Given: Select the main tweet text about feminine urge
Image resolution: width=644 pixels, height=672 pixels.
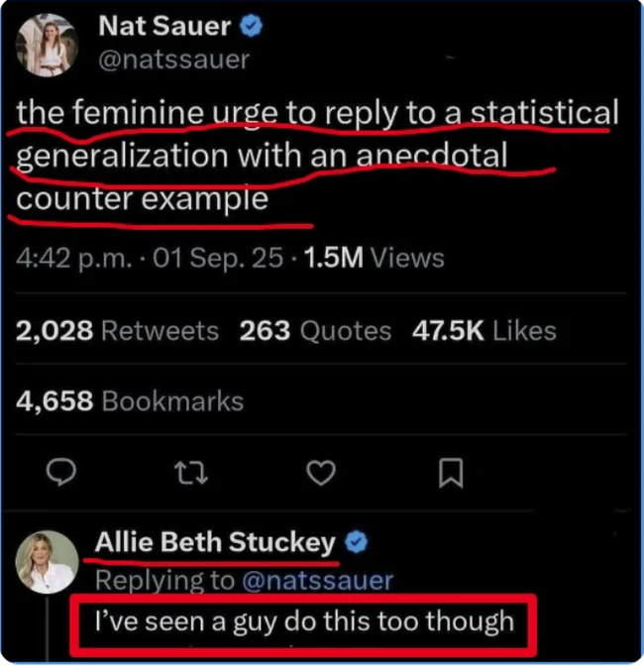Looking at the screenshot, I should point(317,156).
